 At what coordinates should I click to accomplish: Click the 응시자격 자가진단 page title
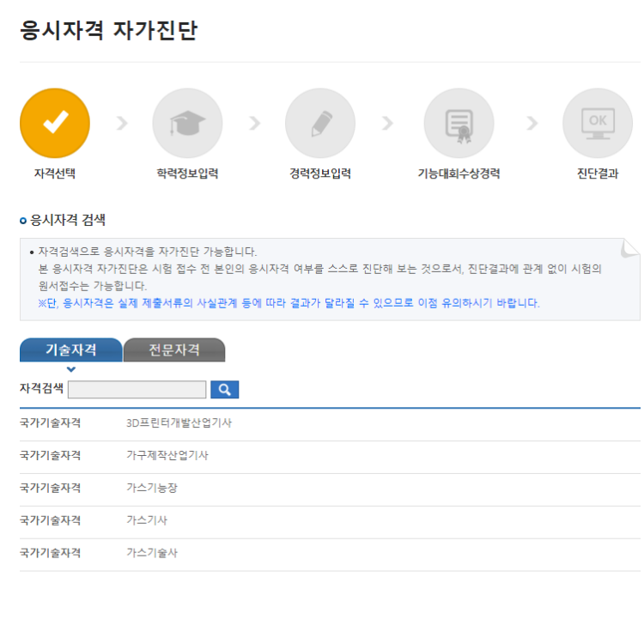109,30
